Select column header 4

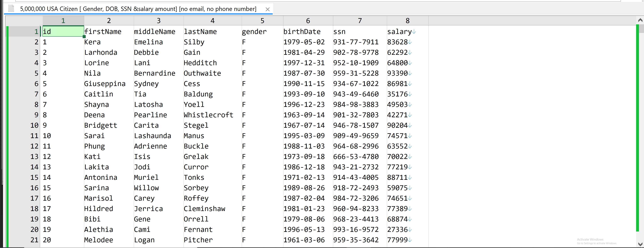coord(212,20)
